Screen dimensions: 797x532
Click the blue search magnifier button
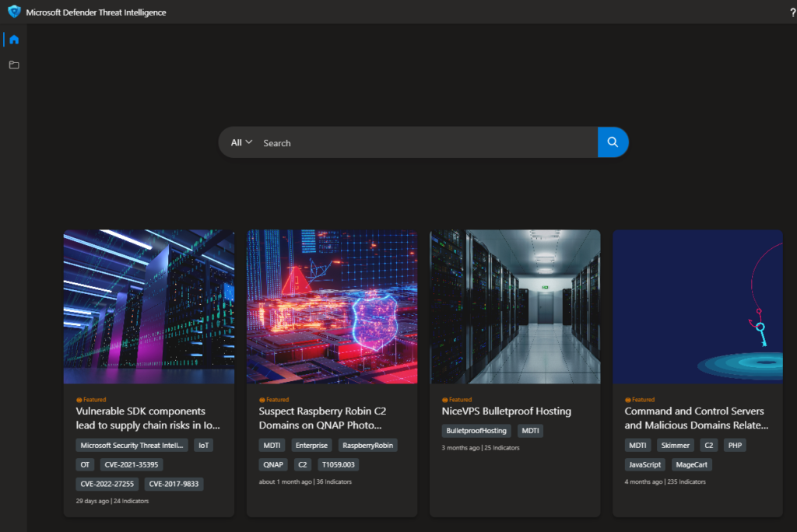[x=613, y=142]
